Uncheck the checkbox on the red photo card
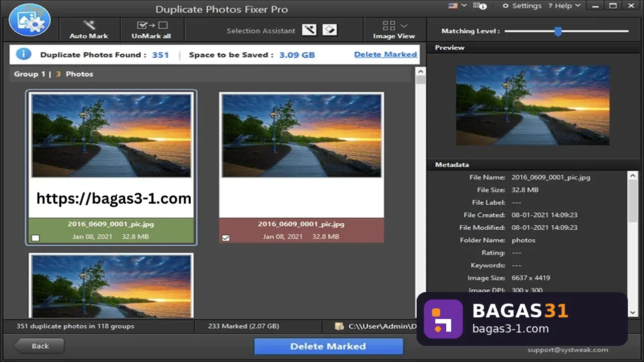Screen dimensions: 644x362 226,238
